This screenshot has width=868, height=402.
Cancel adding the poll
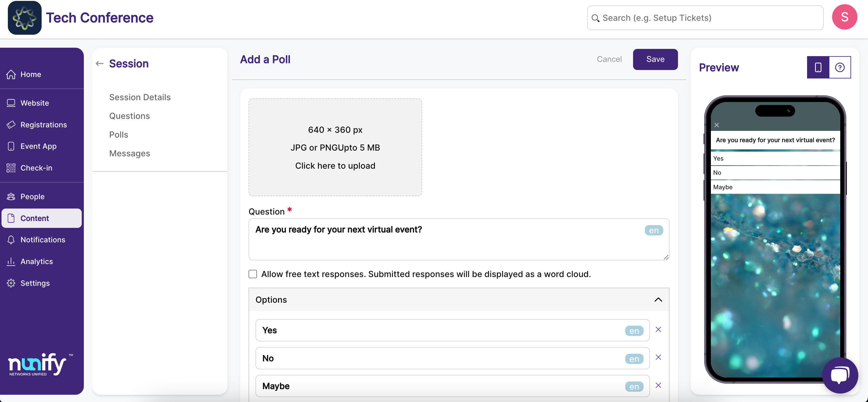point(609,59)
